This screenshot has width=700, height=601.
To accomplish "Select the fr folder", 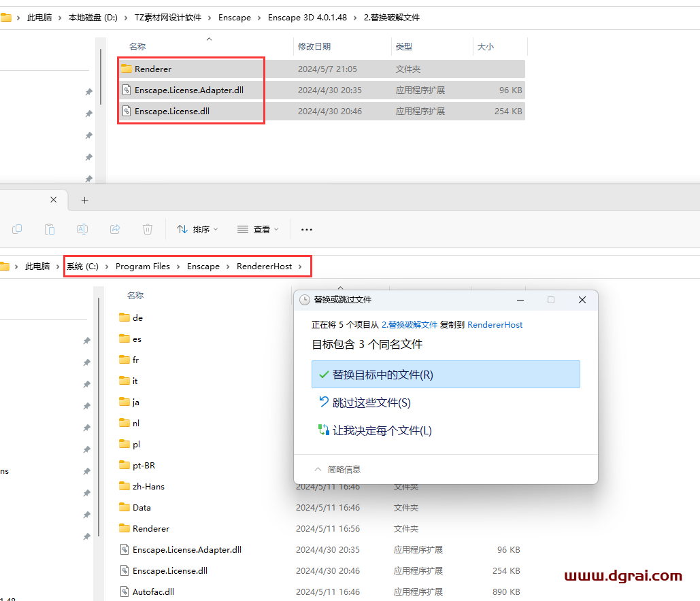I will [x=129, y=360].
